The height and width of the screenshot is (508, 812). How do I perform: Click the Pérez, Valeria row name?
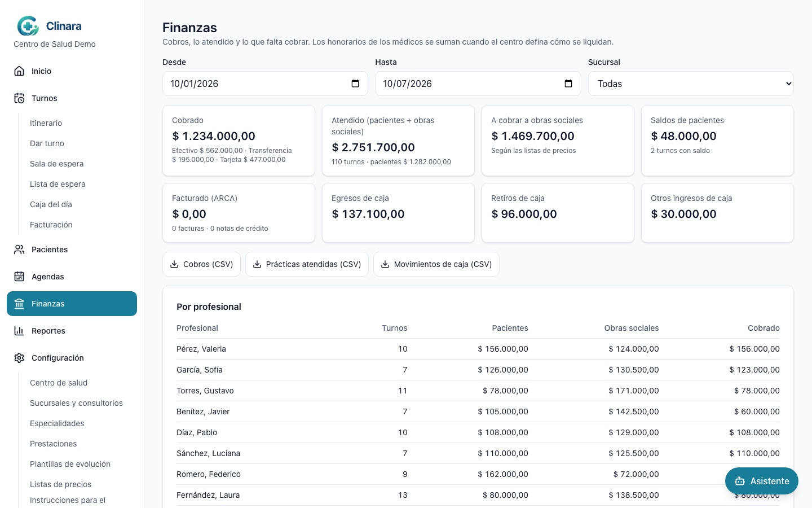point(201,349)
